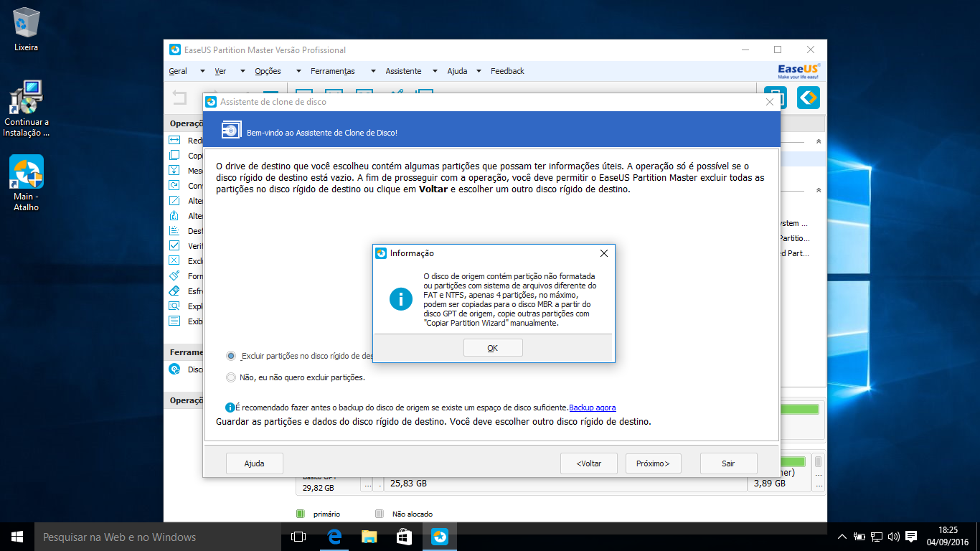Expand the Assistente menu dropdown arrow
Viewport: 980px width, 551px height.
tap(436, 71)
